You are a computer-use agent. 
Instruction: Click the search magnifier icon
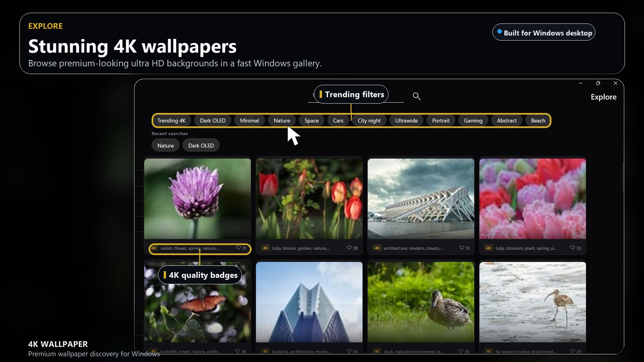tap(417, 96)
